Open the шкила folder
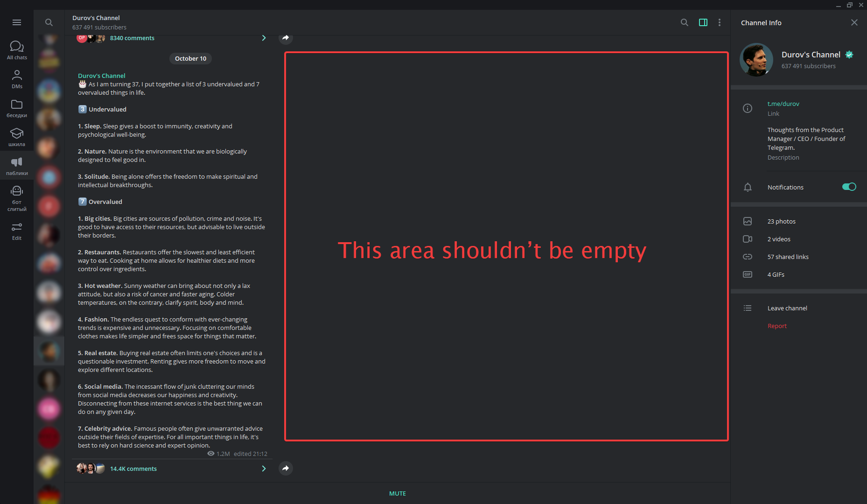This screenshot has width=867, height=504. coord(17,137)
